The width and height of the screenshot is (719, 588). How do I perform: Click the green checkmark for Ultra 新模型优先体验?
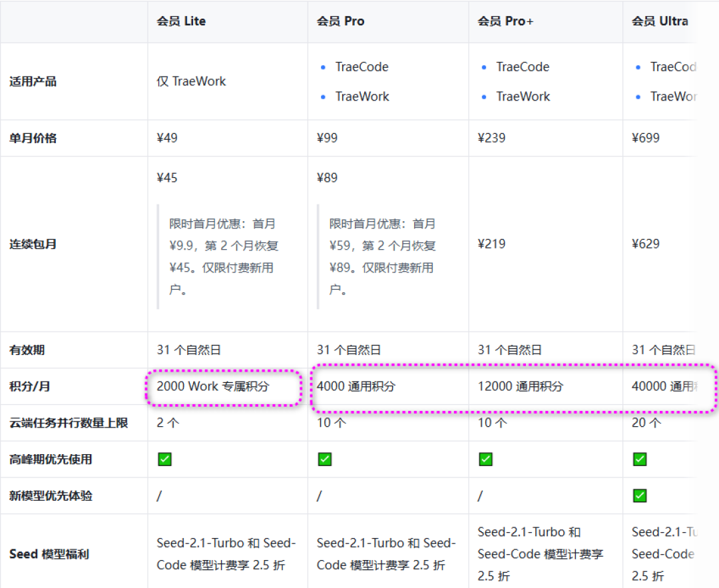640,495
